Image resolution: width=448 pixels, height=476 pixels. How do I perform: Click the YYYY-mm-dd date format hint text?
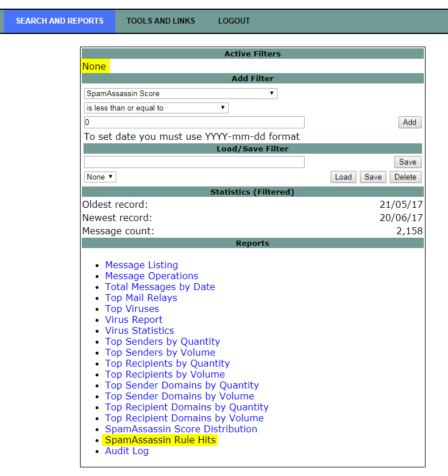point(192,136)
